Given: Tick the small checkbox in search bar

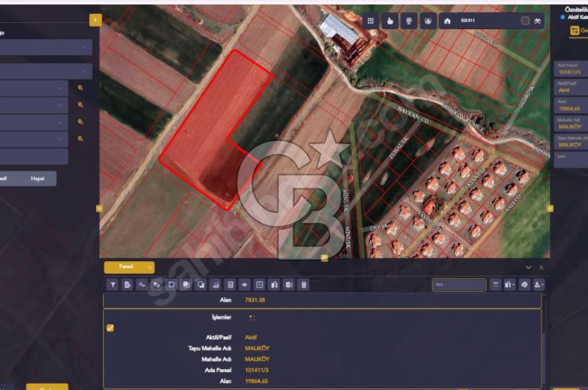Looking at the screenshot, I should pyautogui.click(x=525, y=21).
